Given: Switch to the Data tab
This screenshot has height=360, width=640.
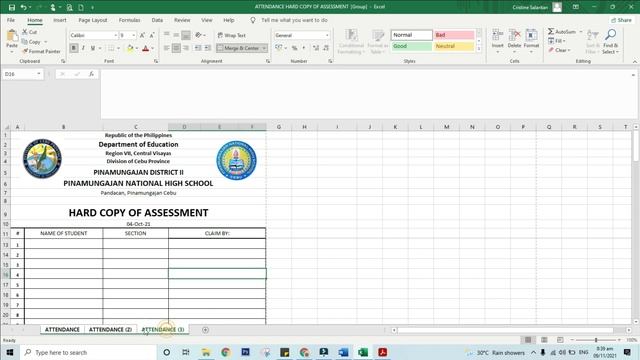Looking at the screenshot, I should [x=157, y=20].
